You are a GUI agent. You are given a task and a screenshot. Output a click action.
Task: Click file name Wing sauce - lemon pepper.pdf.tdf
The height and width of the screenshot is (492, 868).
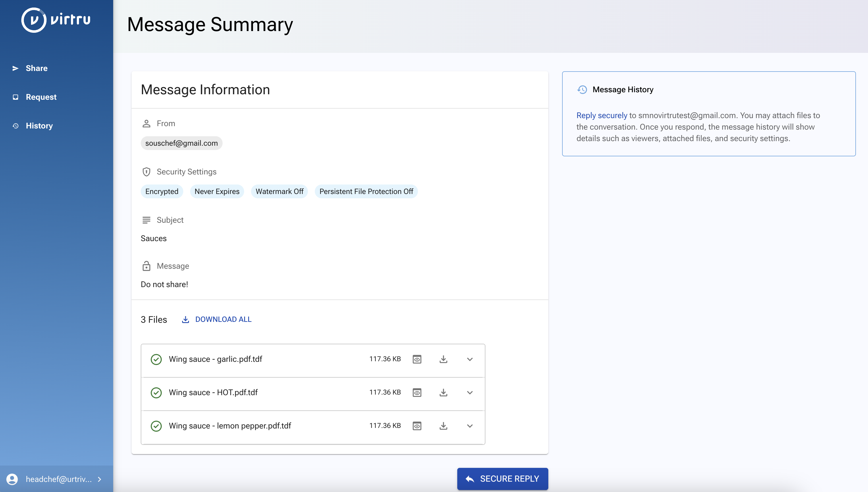[x=230, y=426]
